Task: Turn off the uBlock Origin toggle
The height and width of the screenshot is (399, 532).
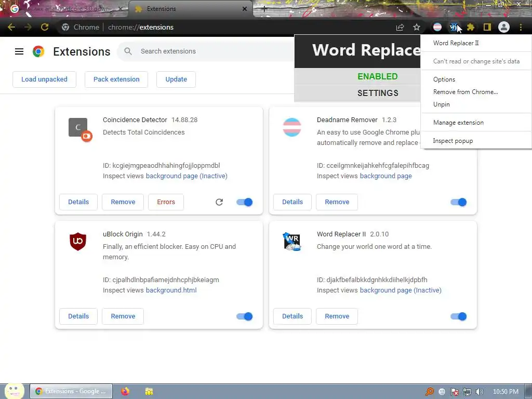Action: [244, 316]
